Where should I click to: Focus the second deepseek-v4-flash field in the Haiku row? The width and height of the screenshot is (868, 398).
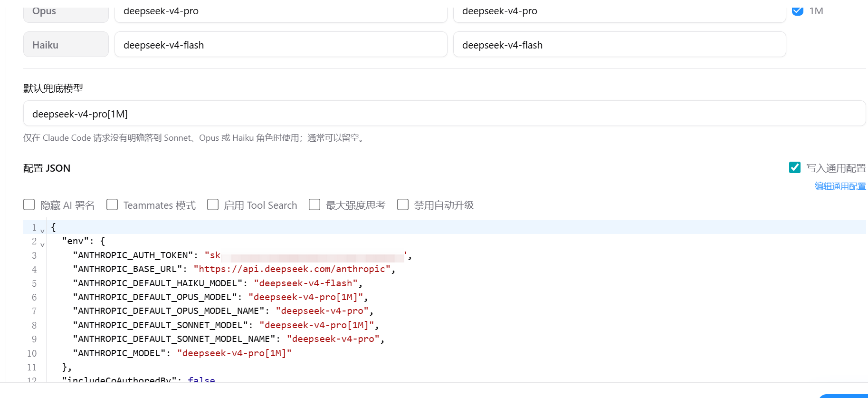tap(620, 44)
